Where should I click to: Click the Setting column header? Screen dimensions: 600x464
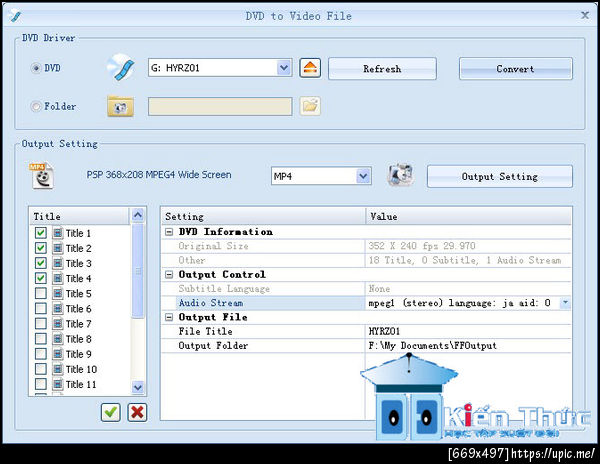click(263, 217)
